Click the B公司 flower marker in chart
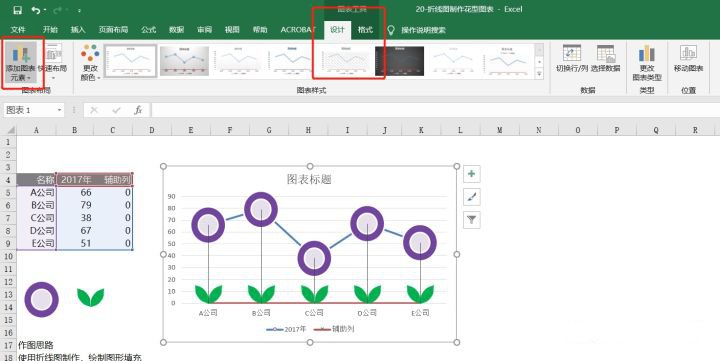 coord(261,209)
